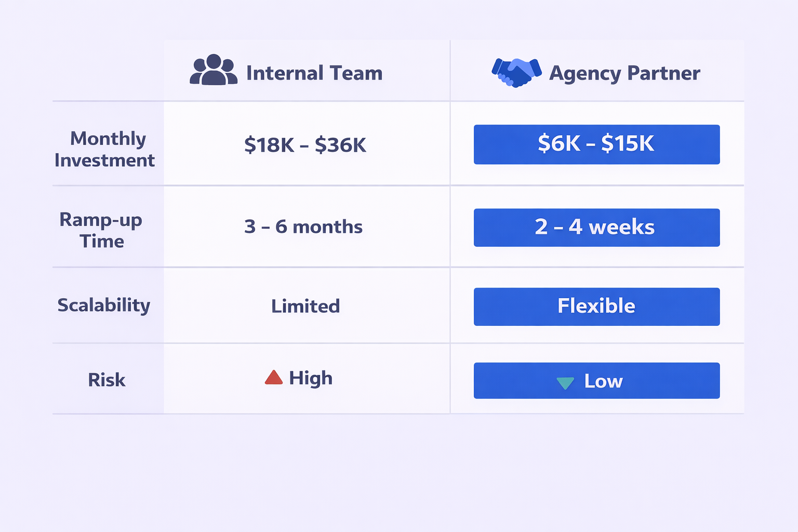Click the empty top-left header cell
This screenshot has width=798, height=532.
pyautogui.click(x=108, y=71)
